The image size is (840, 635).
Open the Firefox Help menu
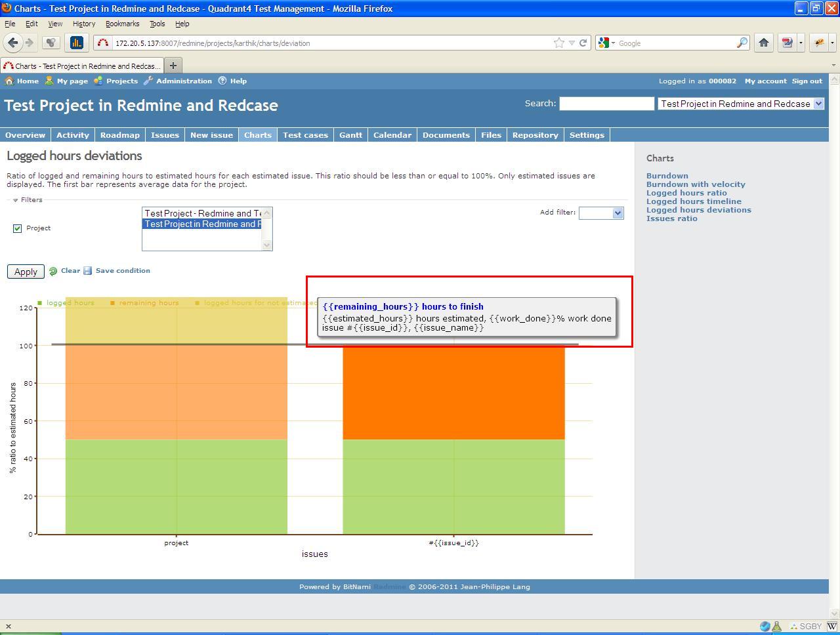(182, 24)
